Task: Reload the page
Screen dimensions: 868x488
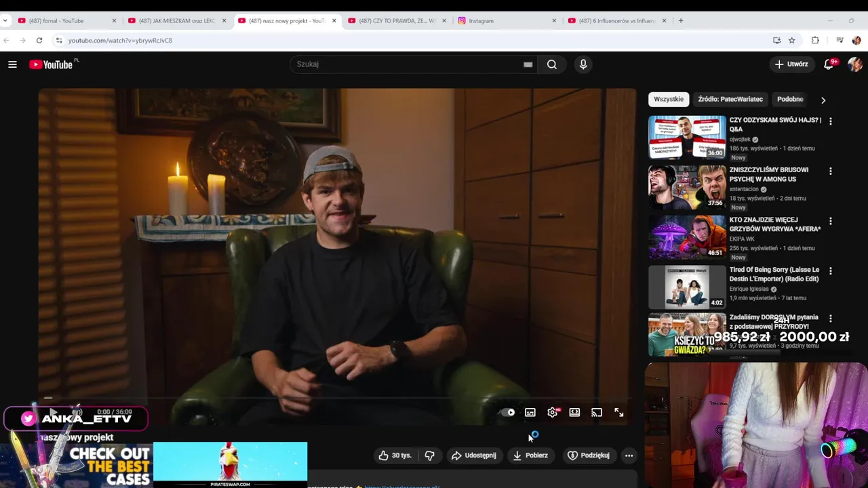Action: pos(39,41)
